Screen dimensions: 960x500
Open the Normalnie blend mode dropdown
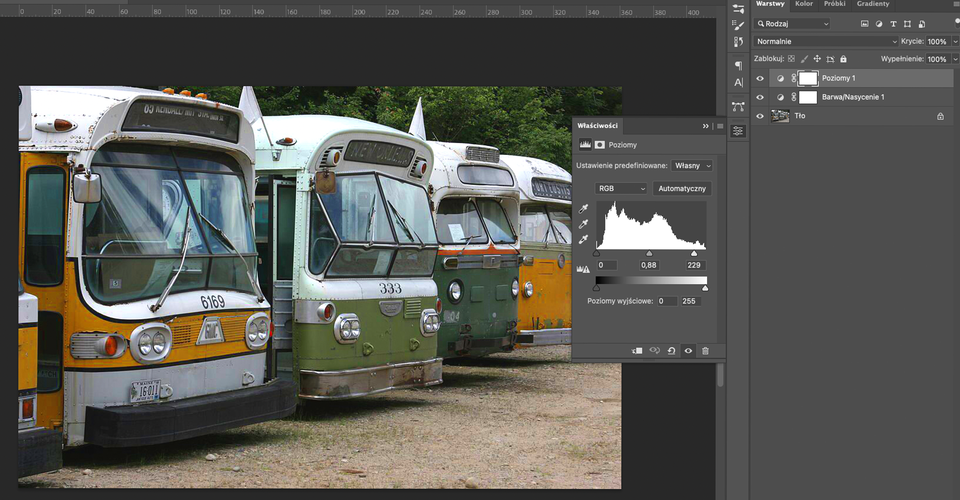pyautogui.click(x=826, y=42)
